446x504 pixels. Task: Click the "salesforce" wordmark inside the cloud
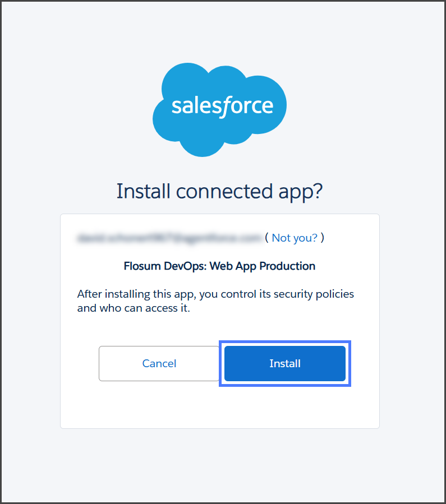[x=222, y=105]
